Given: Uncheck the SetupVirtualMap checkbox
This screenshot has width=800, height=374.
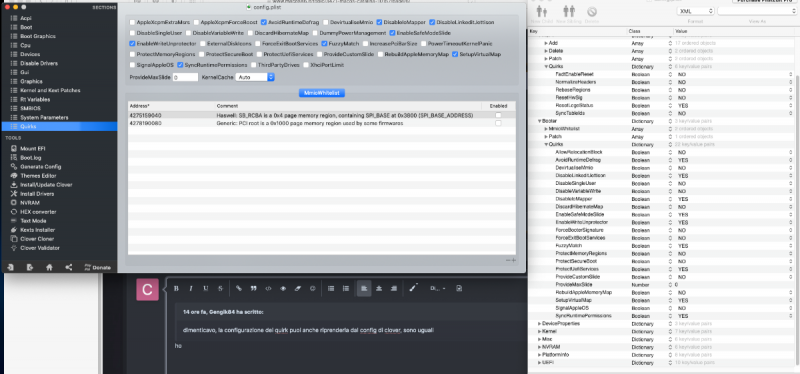Looking at the screenshot, I should pyautogui.click(x=455, y=54).
